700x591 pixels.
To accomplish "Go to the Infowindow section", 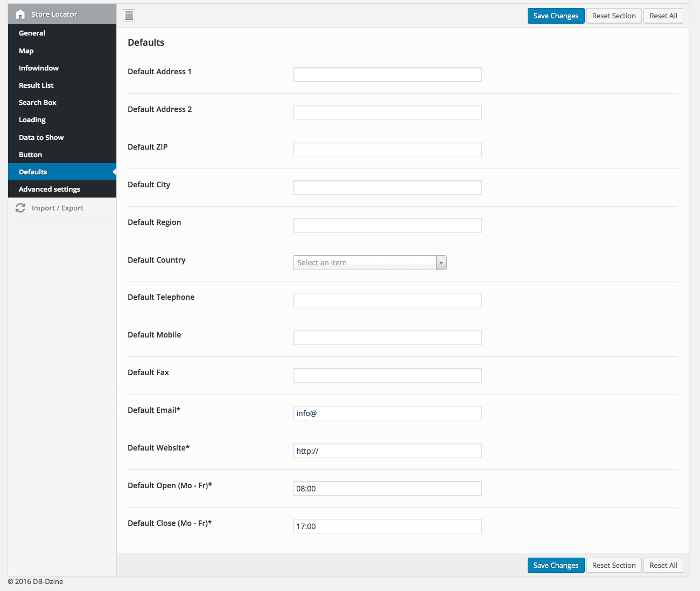I will [x=62, y=68].
